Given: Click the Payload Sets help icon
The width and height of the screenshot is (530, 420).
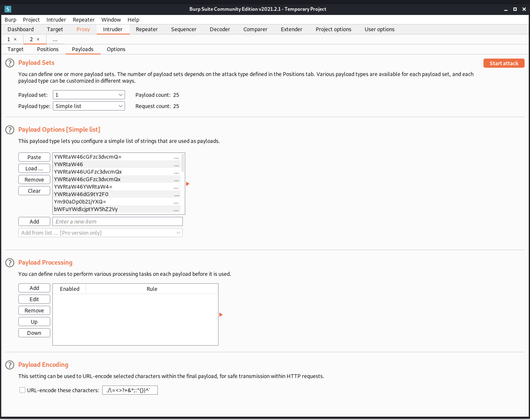Looking at the screenshot, I should point(9,63).
